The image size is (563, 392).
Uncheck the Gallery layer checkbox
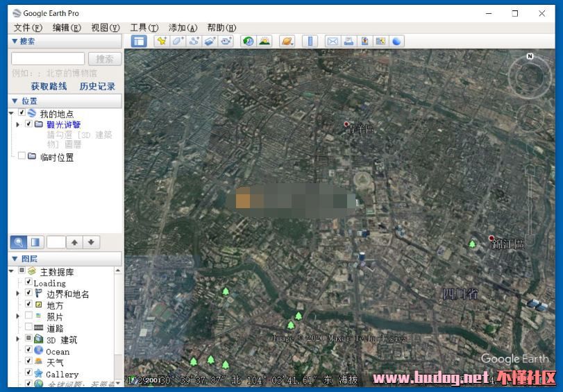(x=28, y=373)
